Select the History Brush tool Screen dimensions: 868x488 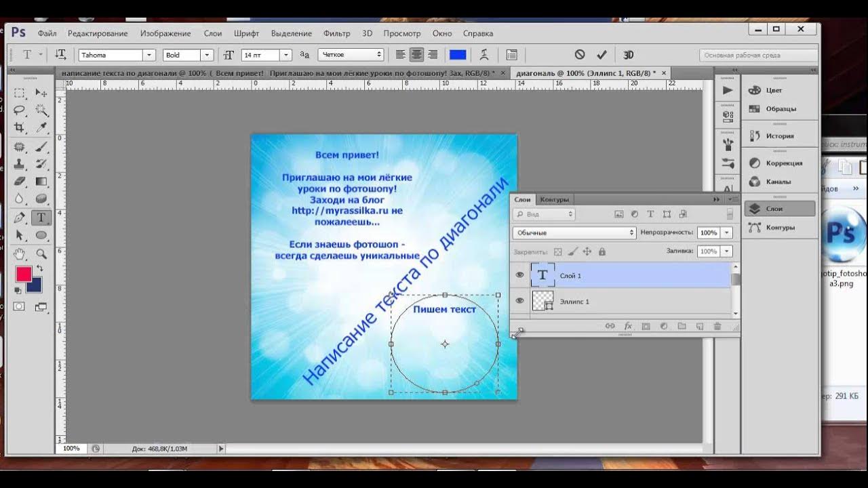click(41, 164)
